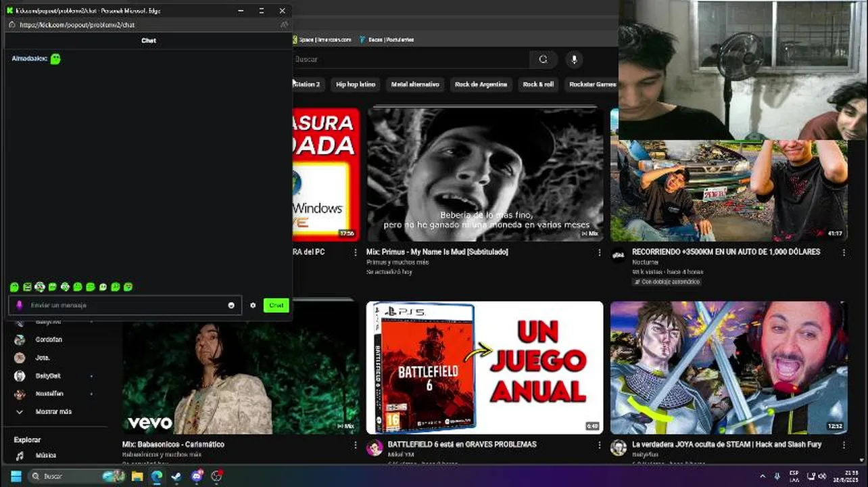Open Cordofan subscription channel
The width and height of the screenshot is (868, 487).
47,340
